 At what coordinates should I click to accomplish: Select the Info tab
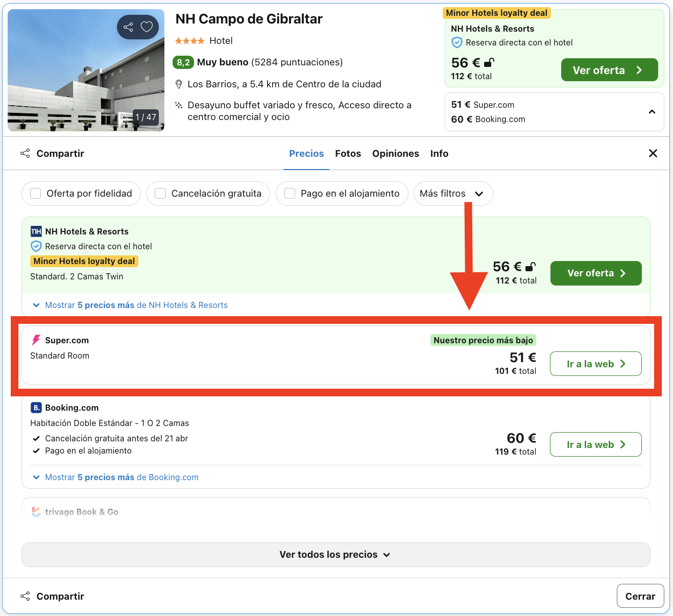pyautogui.click(x=439, y=154)
